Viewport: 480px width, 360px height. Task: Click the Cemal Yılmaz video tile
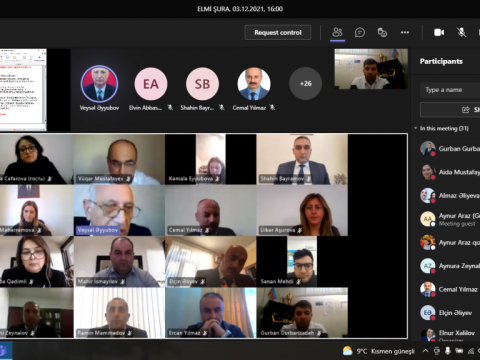[211, 211]
